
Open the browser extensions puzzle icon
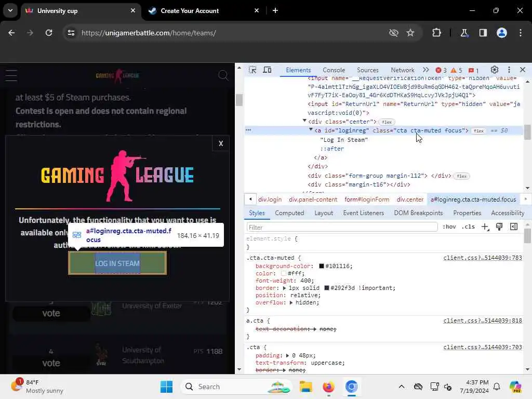tap(436, 33)
